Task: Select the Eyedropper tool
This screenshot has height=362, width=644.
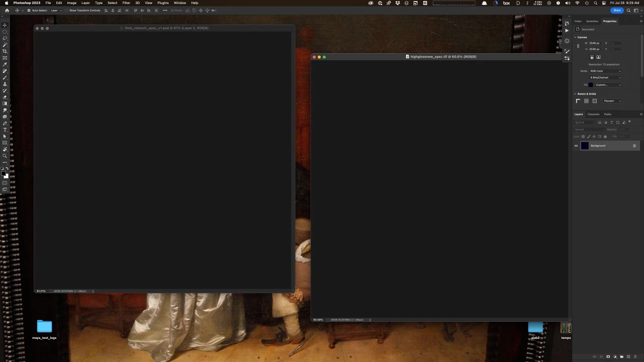Action: [x=5, y=64]
